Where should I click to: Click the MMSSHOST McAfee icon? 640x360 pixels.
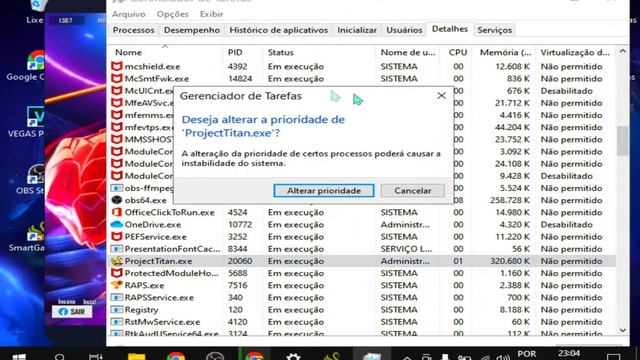(x=117, y=139)
